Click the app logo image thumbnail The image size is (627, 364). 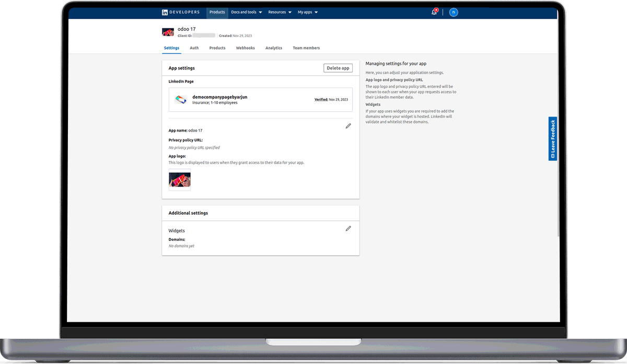click(180, 180)
